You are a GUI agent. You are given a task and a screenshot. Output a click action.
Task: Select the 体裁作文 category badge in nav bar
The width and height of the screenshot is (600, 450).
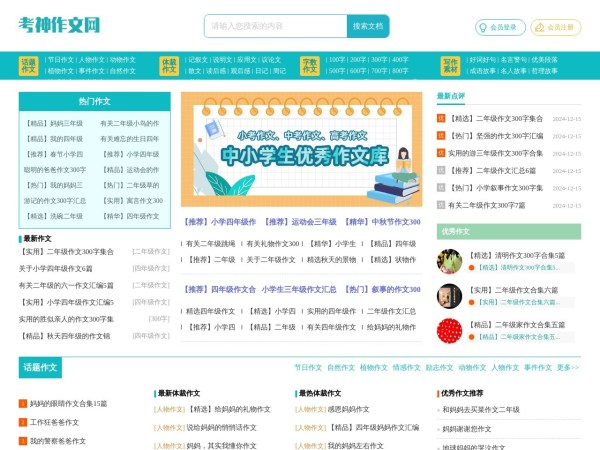170,65
